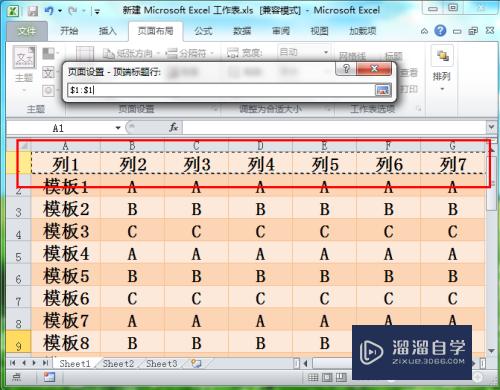Go to first sheet navigation arrow
The height and width of the screenshot is (390, 500).
[13, 363]
